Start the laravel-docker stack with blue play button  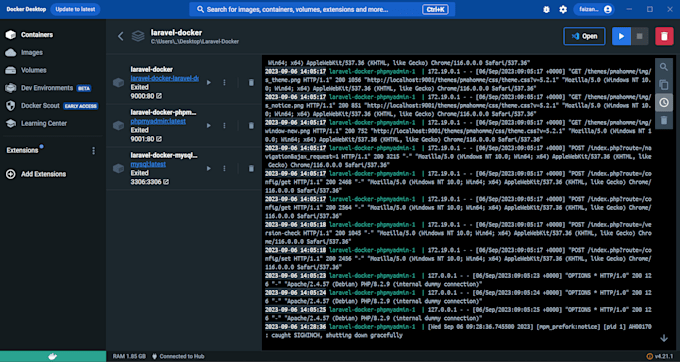point(621,36)
